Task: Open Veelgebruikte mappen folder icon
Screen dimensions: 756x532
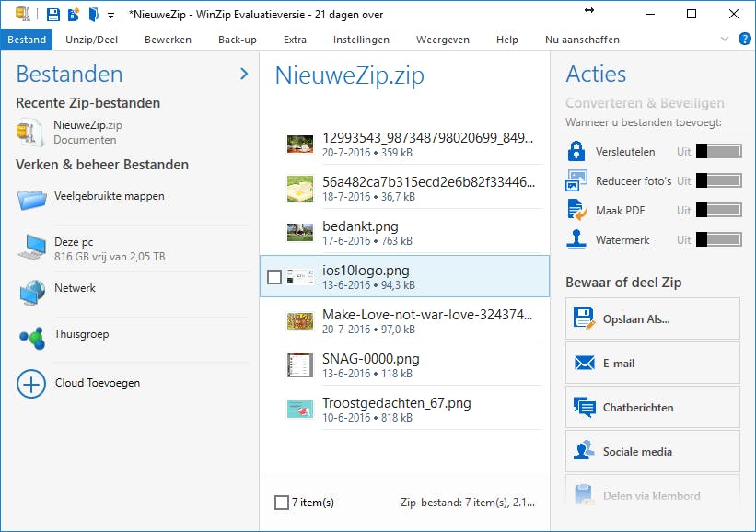Action: tap(31, 198)
